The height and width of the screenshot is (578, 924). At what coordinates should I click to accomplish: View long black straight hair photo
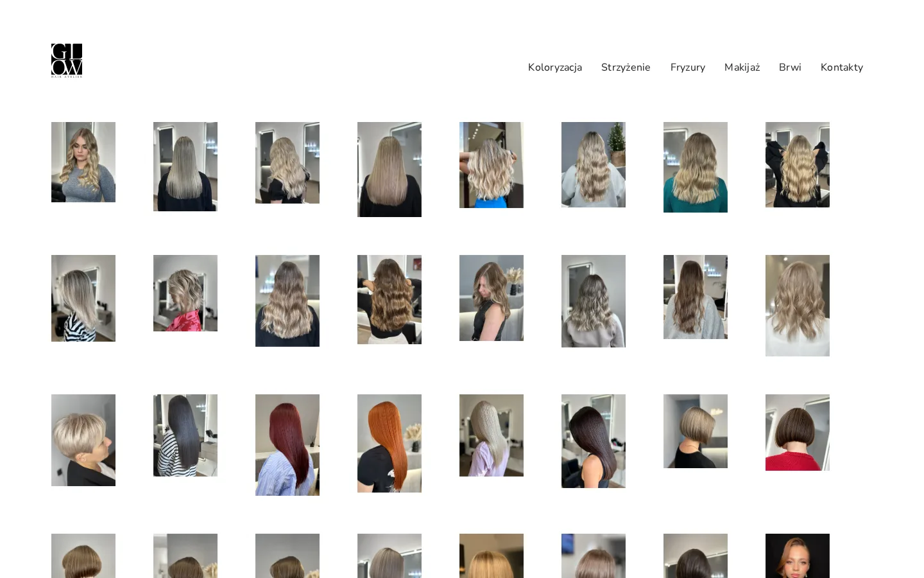pos(185,435)
